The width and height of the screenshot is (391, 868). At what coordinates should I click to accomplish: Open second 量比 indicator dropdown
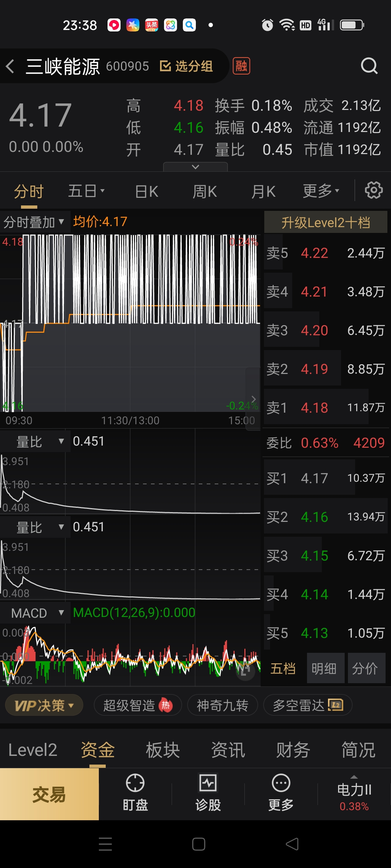pos(35,527)
